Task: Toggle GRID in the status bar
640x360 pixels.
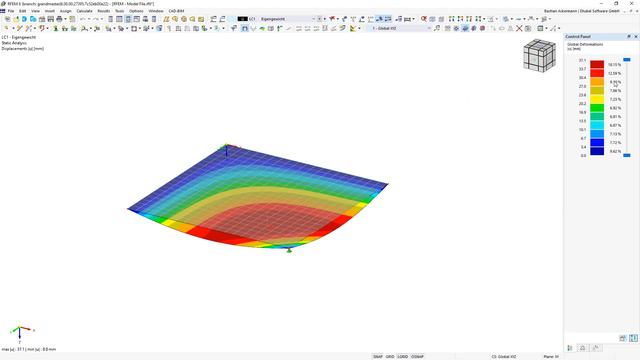Action: tap(390, 356)
